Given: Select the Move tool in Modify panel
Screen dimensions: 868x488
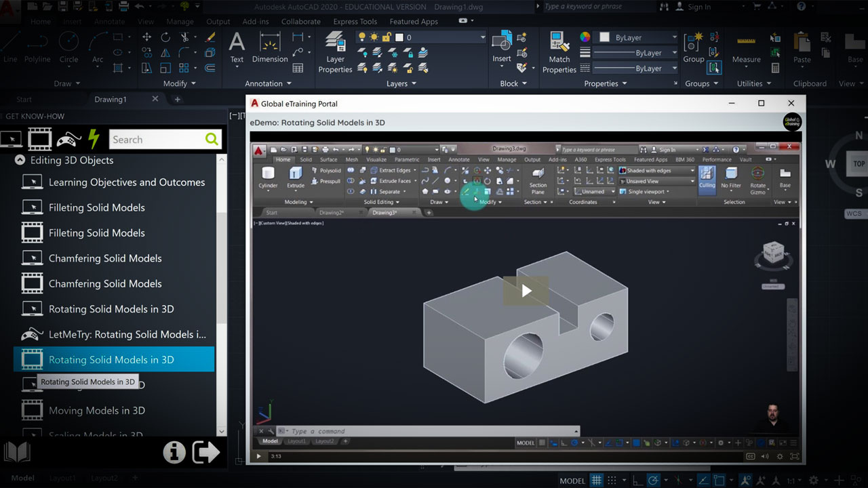Looking at the screenshot, I should pyautogui.click(x=146, y=37).
